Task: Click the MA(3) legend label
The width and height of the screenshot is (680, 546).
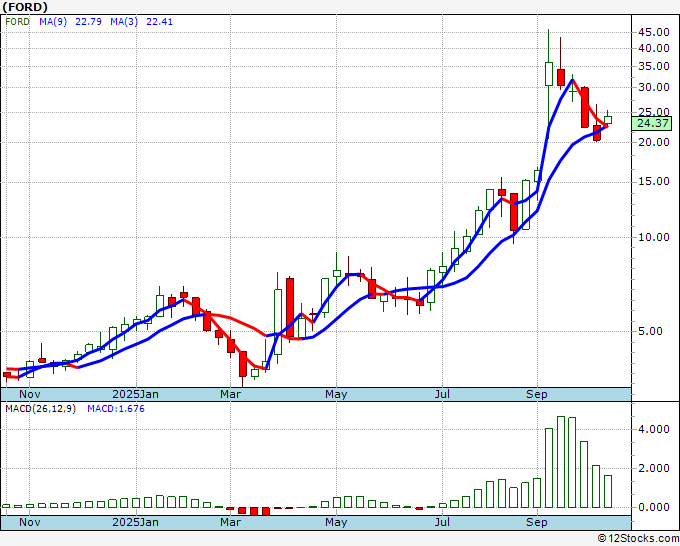Action: [124, 22]
